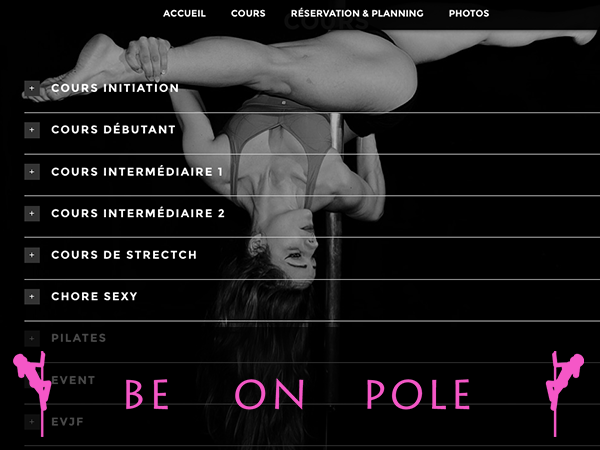The width and height of the screenshot is (600, 450).
Task: Click the right pink pole dancer logo
Action: (x=565, y=393)
